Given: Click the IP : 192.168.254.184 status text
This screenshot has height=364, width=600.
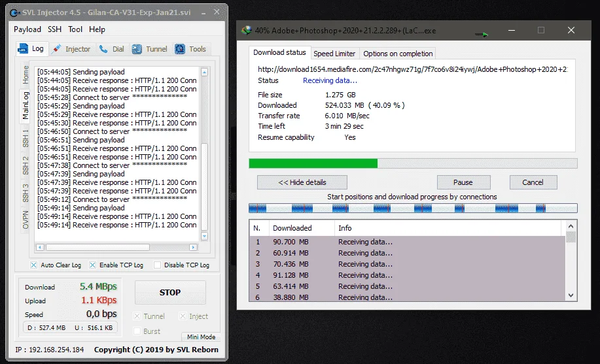Looking at the screenshot, I should (49, 350).
